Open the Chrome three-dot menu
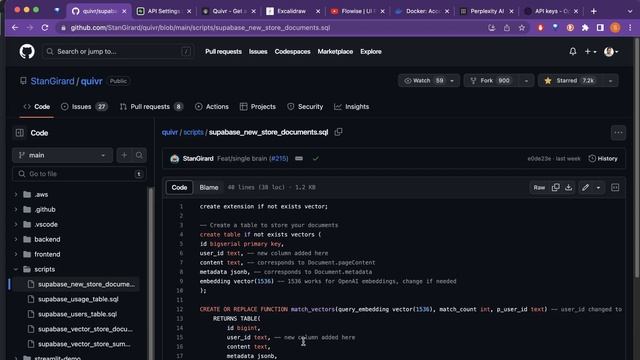Viewport: 640px width, 360px height. (x=630, y=28)
